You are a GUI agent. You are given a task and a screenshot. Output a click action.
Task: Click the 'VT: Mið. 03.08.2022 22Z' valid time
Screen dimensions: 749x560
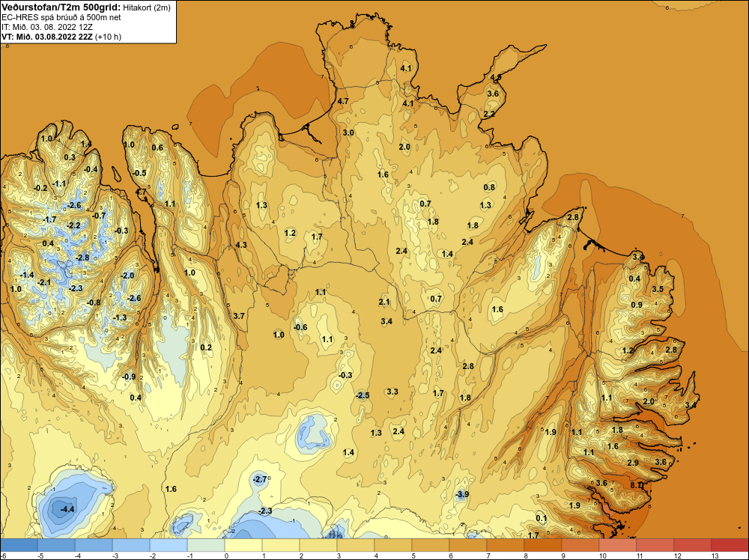pos(47,37)
